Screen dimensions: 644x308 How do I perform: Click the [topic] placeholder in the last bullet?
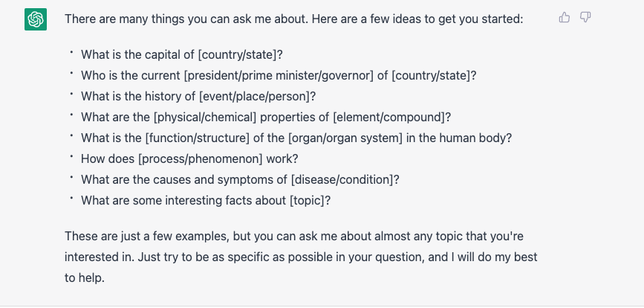307,200
